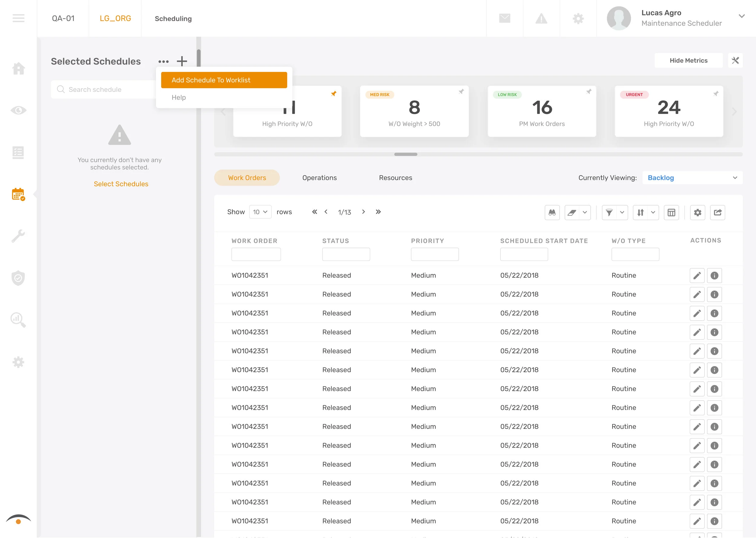Pin the PM Work Orders metric card

point(589,92)
